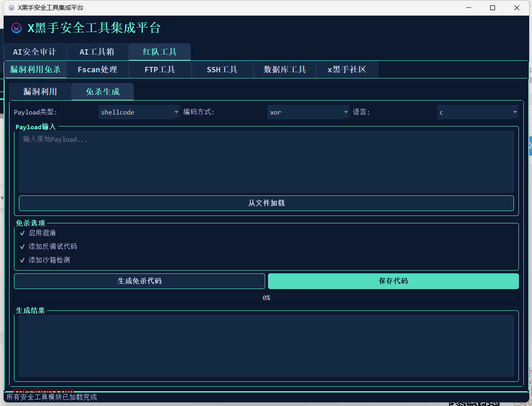Image resolution: width=532 pixels, height=406 pixels.
Task: Click inside the Payload输入 text area
Action: pyautogui.click(x=266, y=161)
